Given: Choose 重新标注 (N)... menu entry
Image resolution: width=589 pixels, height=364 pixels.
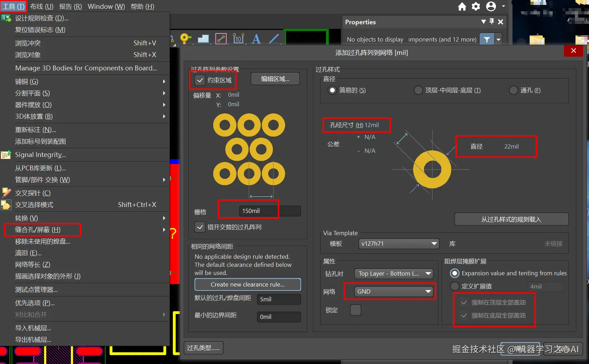Looking at the screenshot, I should click(85, 130).
